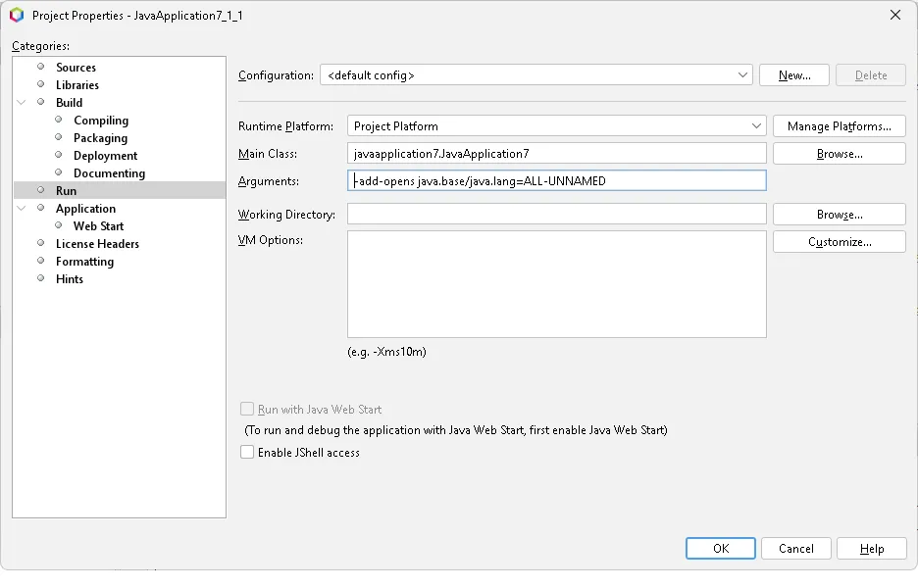Go to Web Start category
This screenshot has width=918, height=588.
click(98, 226)
